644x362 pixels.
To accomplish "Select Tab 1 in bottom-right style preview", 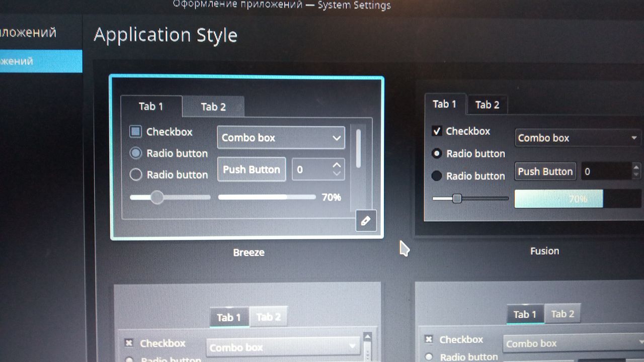I will pos(525,314).
